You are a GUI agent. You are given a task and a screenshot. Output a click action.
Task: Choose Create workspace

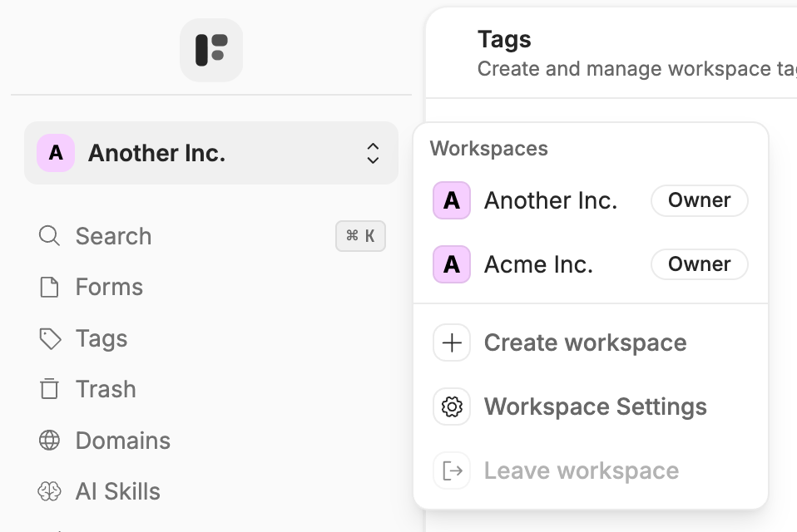[x=591, y=342]
